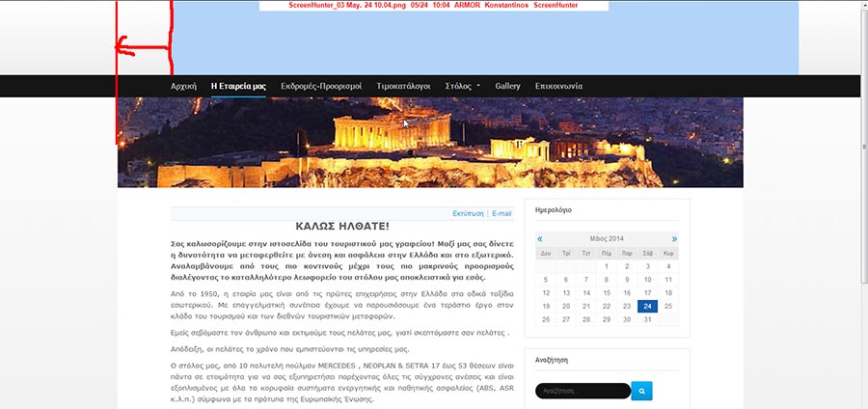Go to Τιμοκατάλογοι in the navigation bar
868x409 pixels.
403,87
